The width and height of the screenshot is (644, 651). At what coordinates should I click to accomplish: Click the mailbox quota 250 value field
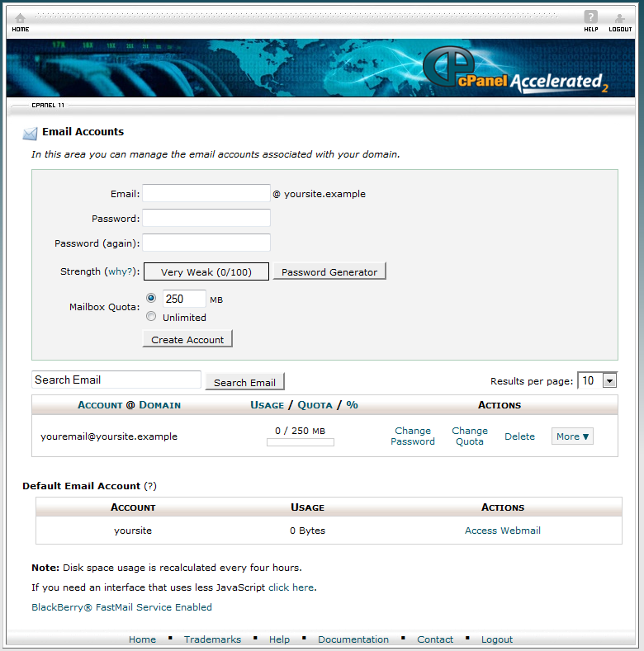point(184,299)
